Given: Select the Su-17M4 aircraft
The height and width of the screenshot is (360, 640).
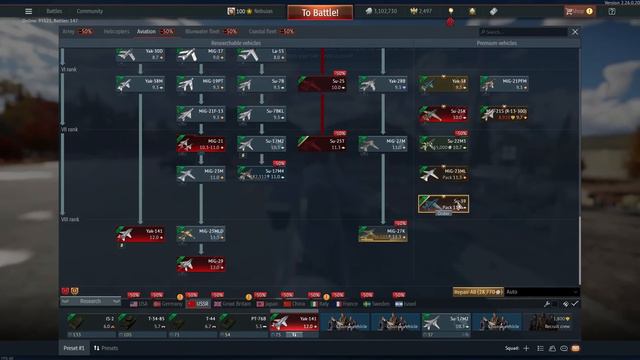Looking at the screenshot, I should click(262, 174).
